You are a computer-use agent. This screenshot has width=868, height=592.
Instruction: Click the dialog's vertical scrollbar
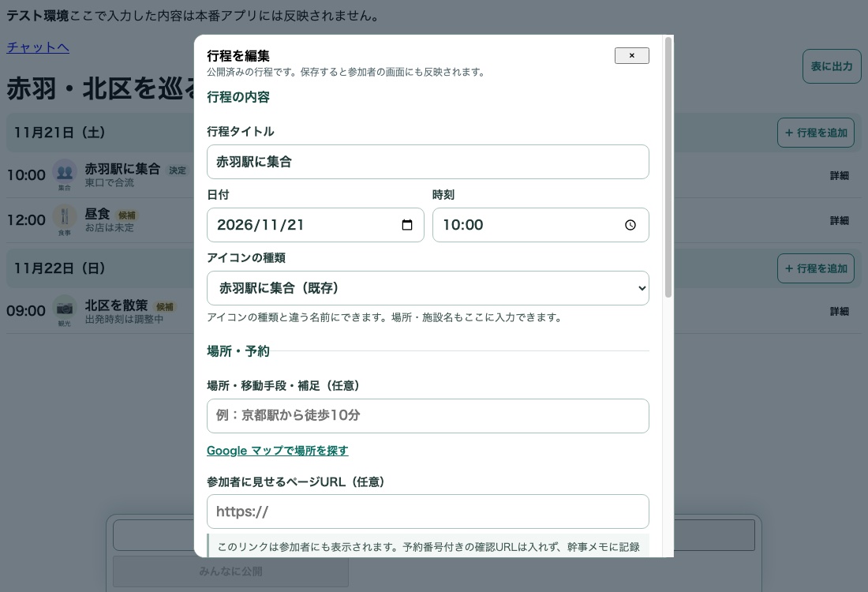[x=668, y=167]
